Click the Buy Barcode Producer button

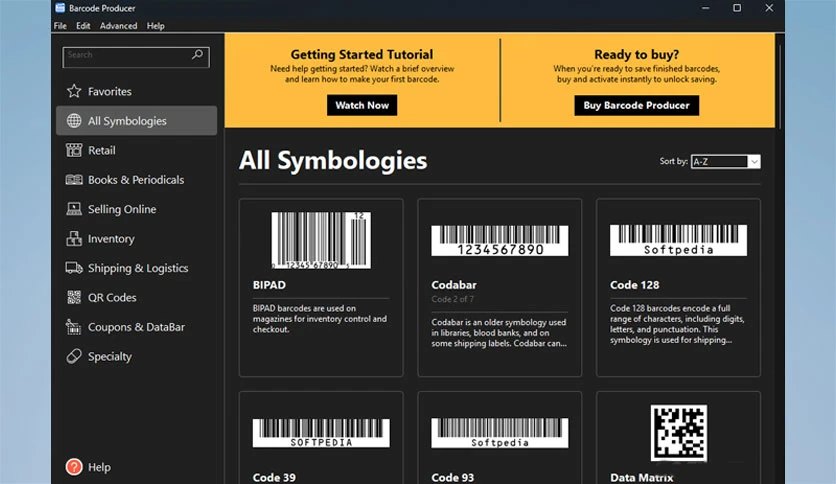pos(637,105)
